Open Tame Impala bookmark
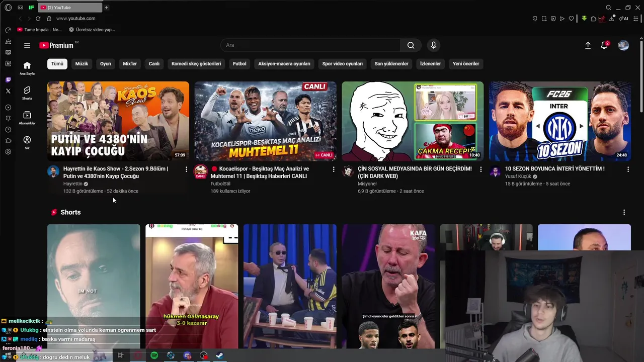Image resolution: width=644 pixels, height=362 pixels. click(39, 30)
